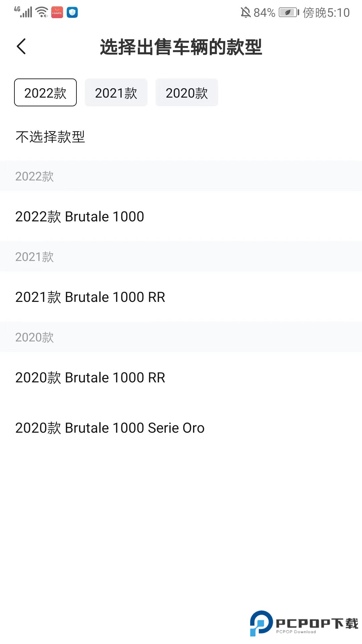Tap the 选择出售车辆的款型 page title
The height and width of the screenshot is (644, 362).
click(x=181, y=47)
